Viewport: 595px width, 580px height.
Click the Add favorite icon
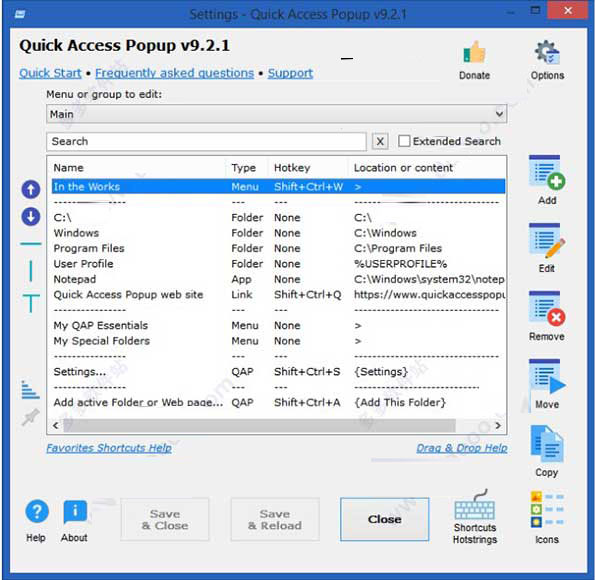tap(547, 173)
